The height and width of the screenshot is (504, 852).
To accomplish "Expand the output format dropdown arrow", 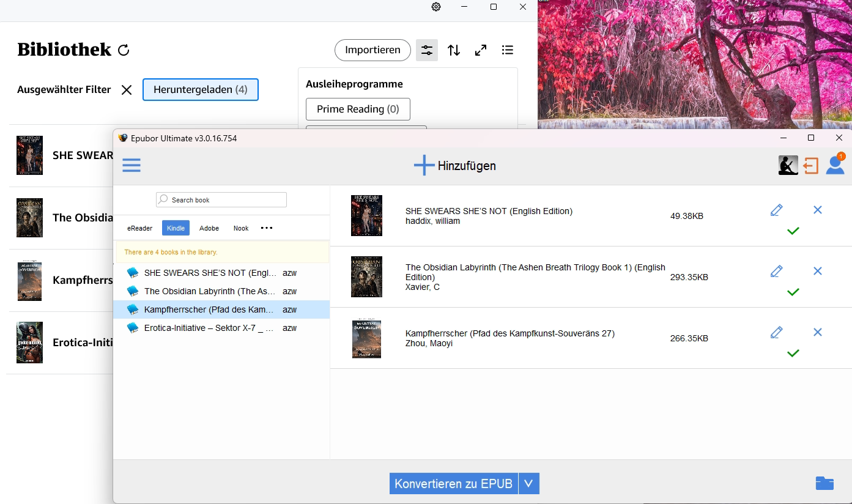I will tap(529, 483).
